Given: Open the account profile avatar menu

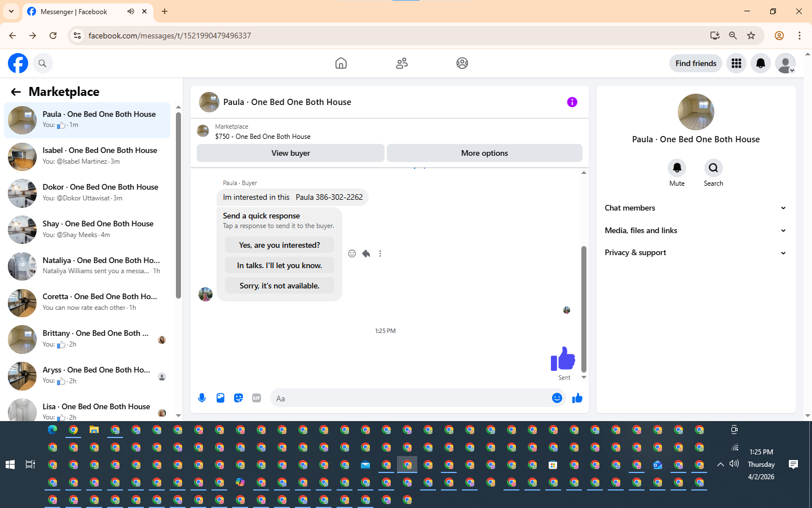Looking at the screenshot, I should [x=785, y=63].
